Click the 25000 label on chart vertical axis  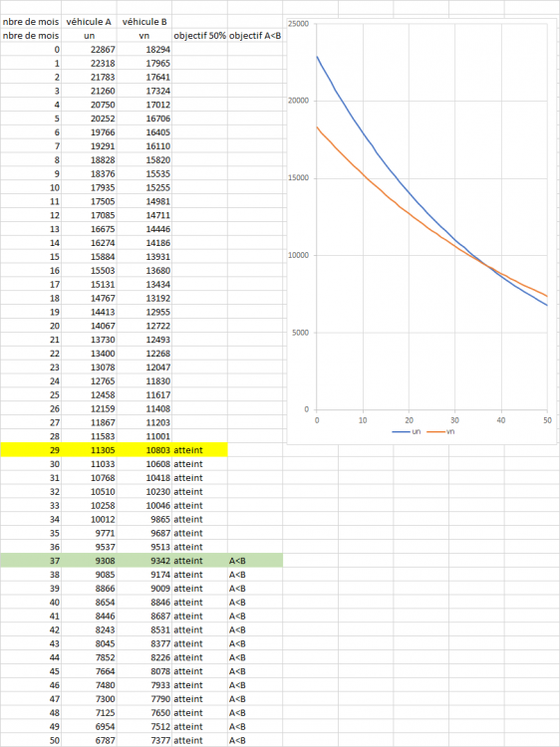pyautogui.click(x=299, y=24)
